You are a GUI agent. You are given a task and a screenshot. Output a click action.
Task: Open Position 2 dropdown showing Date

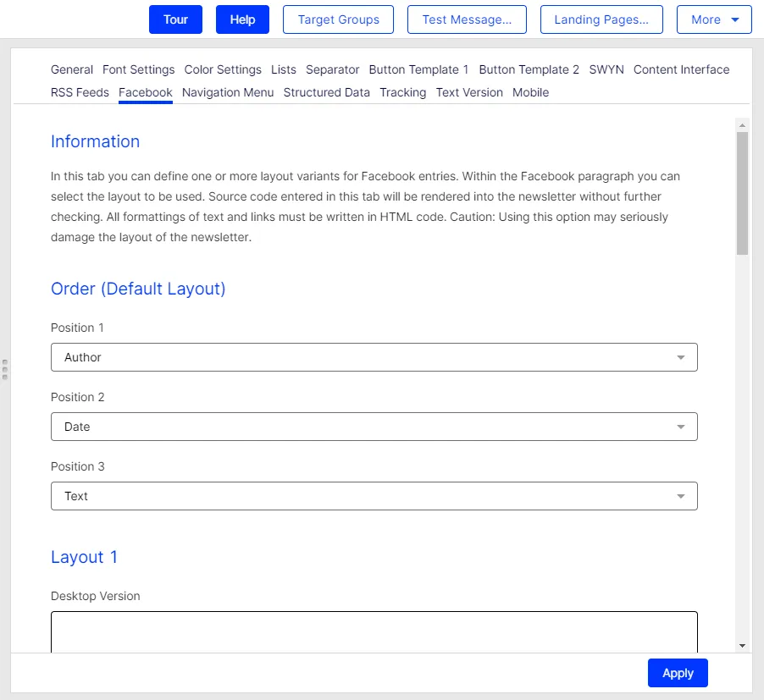point(374,427)
